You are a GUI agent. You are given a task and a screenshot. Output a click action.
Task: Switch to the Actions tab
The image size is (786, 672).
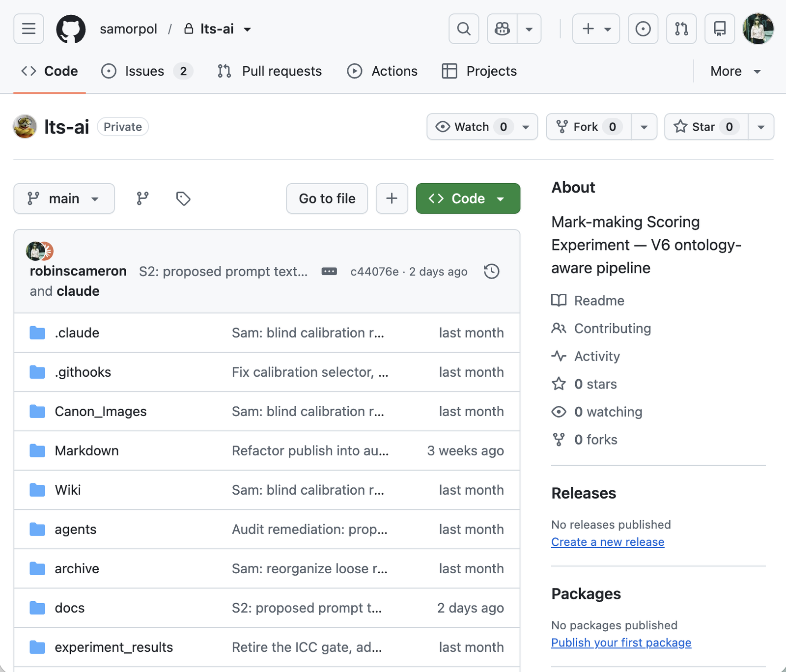click(382, 71)
